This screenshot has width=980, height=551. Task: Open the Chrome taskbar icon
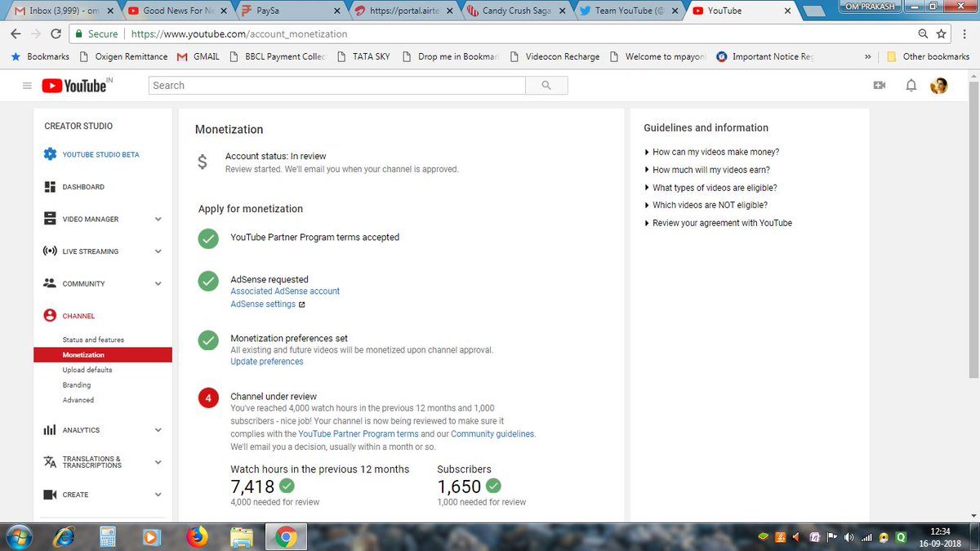tap(285, 536)
